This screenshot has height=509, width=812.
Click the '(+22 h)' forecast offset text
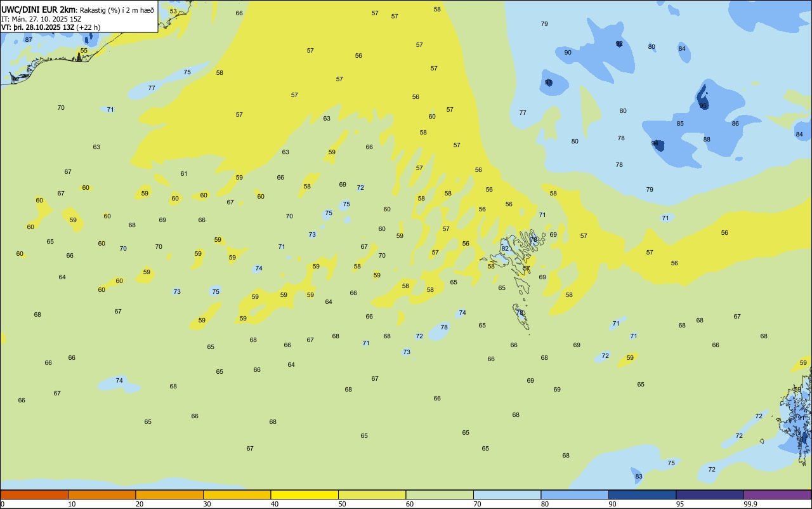tap(88, 27)
